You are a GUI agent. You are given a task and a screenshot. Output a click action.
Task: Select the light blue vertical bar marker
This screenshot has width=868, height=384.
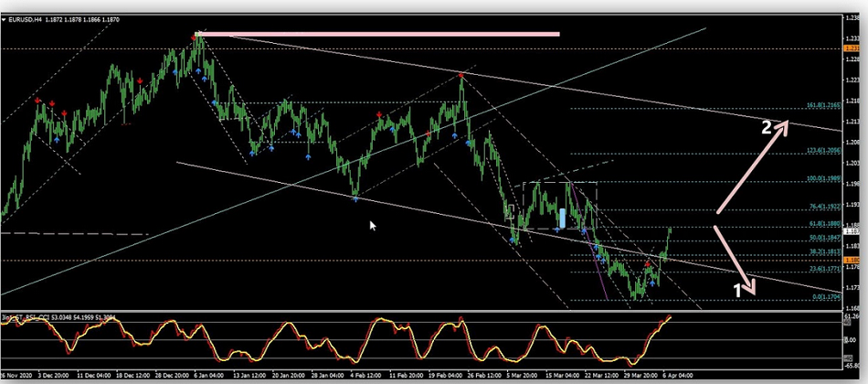(x=563, y=219)
